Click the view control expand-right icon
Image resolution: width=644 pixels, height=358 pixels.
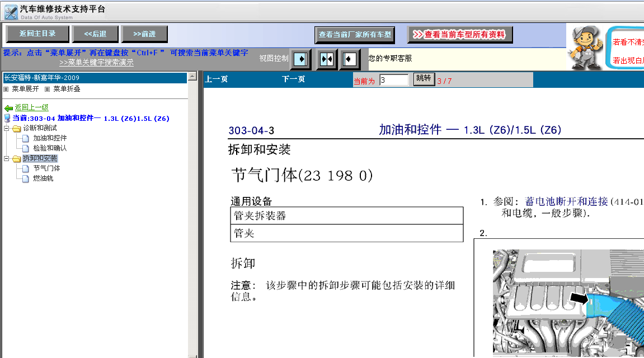click(300, 59)
